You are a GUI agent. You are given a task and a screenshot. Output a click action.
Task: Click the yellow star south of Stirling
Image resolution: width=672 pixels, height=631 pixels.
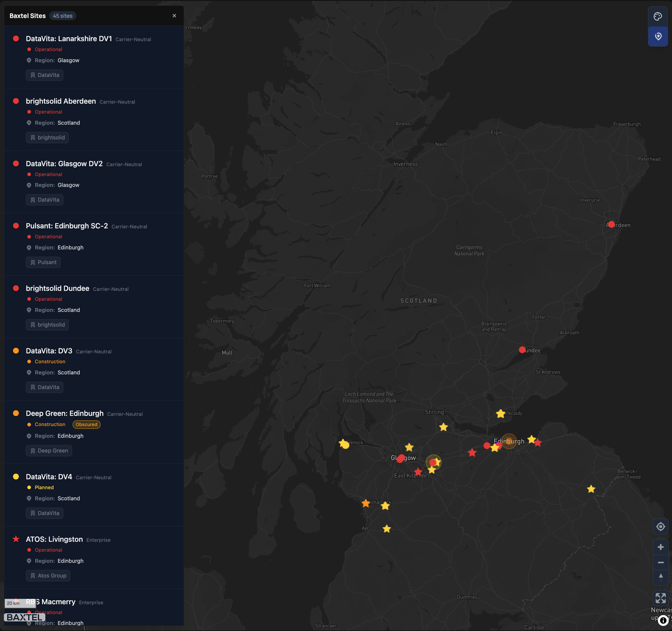[443, 427]
